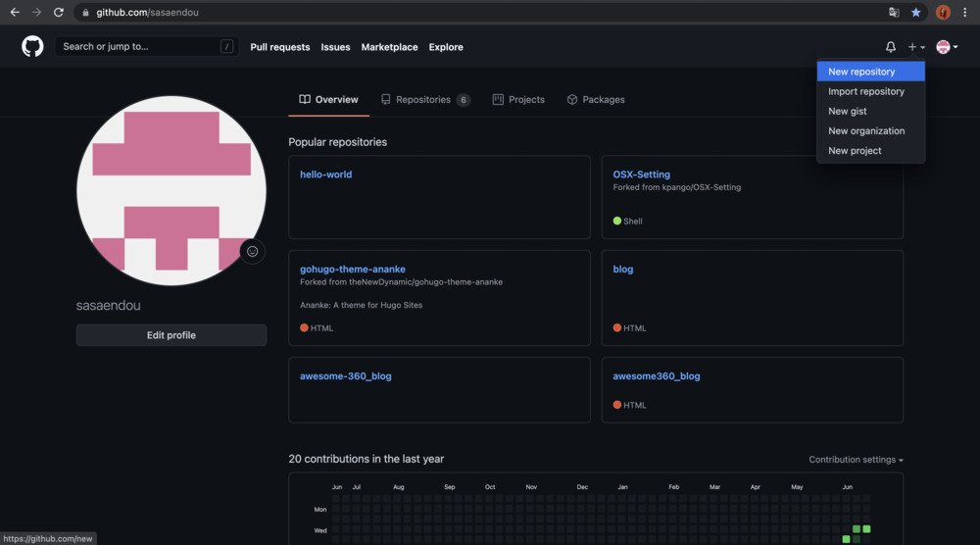
Task: Choose New organization menu entry
Action: tap(870, 130)
